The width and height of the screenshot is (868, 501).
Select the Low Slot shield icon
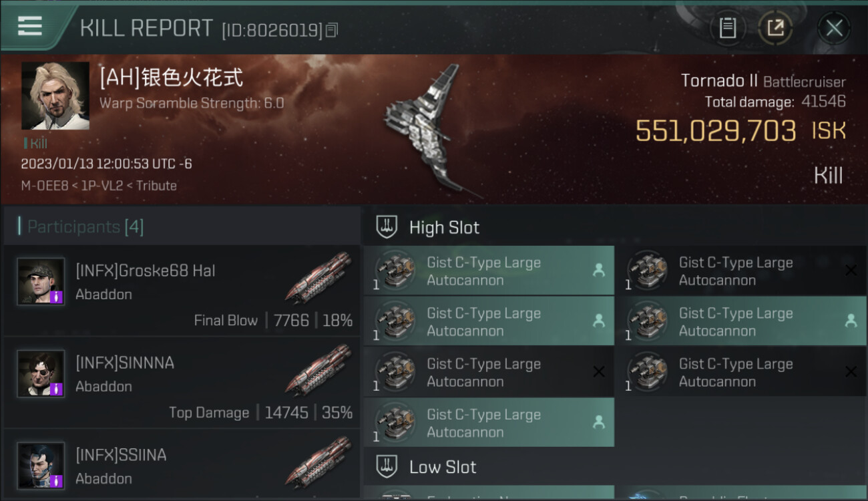(387, 466)
